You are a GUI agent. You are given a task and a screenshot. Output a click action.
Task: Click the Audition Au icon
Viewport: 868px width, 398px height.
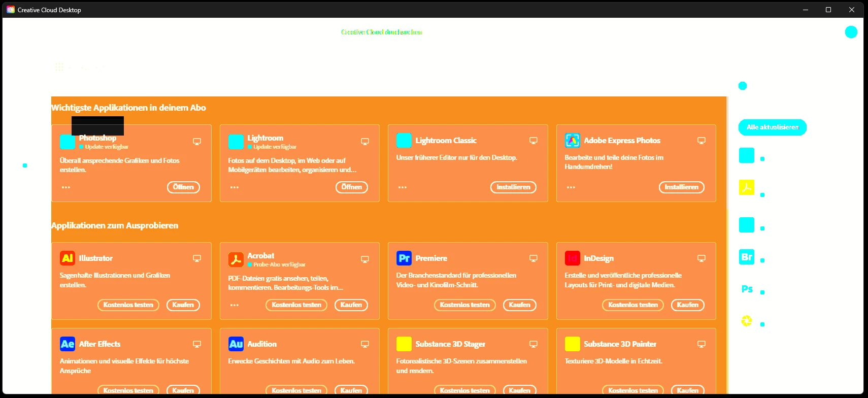pos(236,344)
